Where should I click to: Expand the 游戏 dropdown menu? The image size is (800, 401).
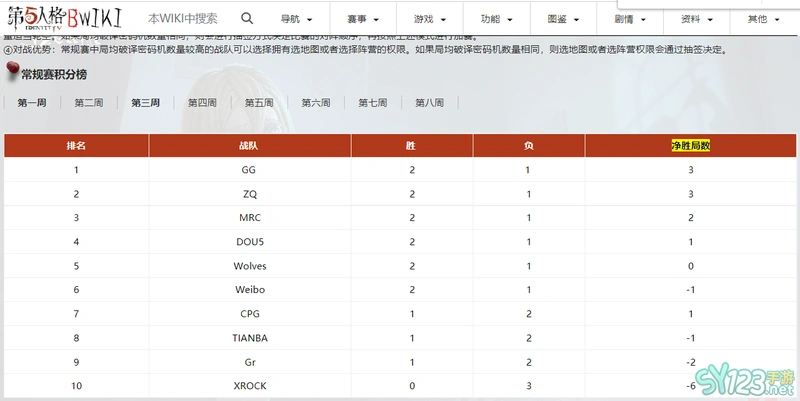click(x=430, y=19)
